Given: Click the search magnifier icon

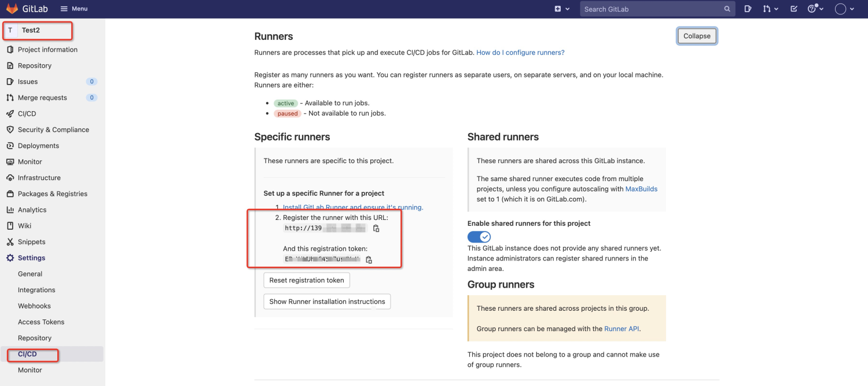Looking at the screenshot, I should (727, 9).
